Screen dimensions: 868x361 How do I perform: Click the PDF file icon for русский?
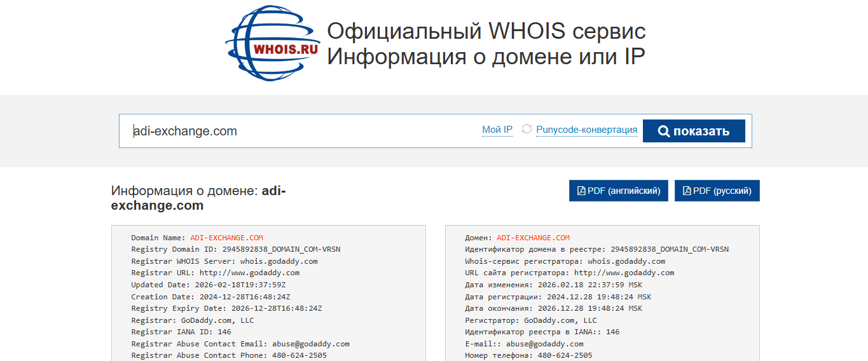687,191
